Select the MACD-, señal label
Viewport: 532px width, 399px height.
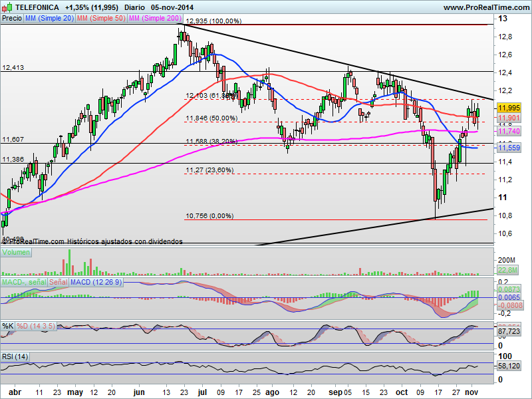click(24, 282)
